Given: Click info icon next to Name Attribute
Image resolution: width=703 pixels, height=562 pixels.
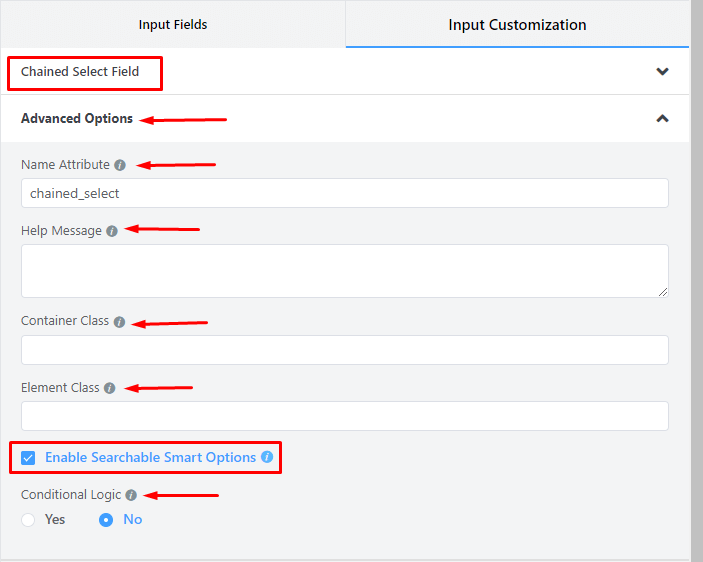Looking at the screenshot, I should [x=120, y=165].
